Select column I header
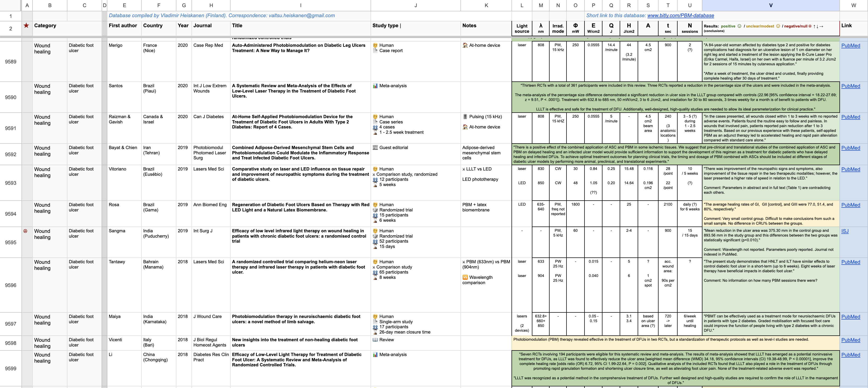This screenshot has width=868, height=388. [x=300, y=5]
